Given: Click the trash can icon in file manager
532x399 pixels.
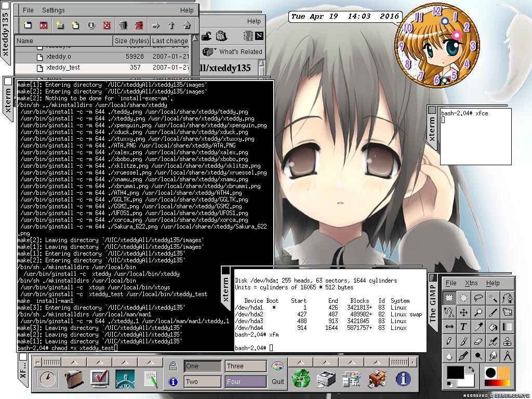Looking at the screenshot, I should [123, 25].
